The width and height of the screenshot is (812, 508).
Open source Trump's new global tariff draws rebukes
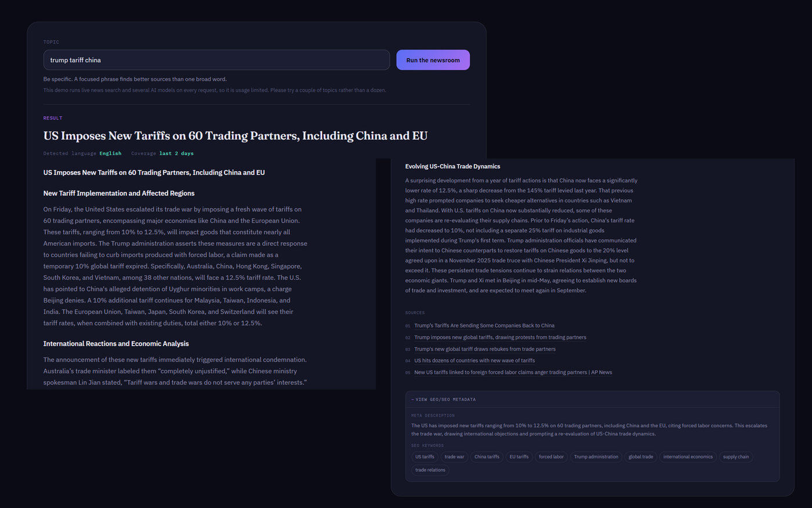click(485, 349)
